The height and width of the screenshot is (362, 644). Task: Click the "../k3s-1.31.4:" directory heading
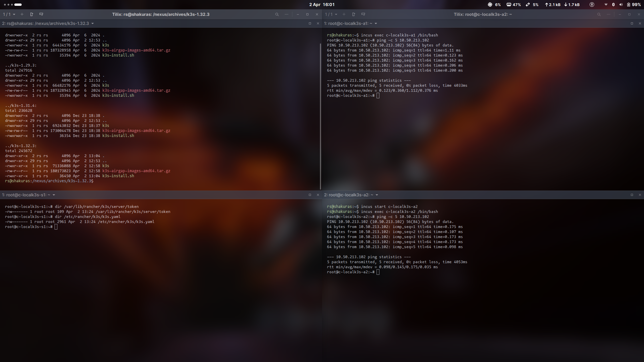(21, 106)
